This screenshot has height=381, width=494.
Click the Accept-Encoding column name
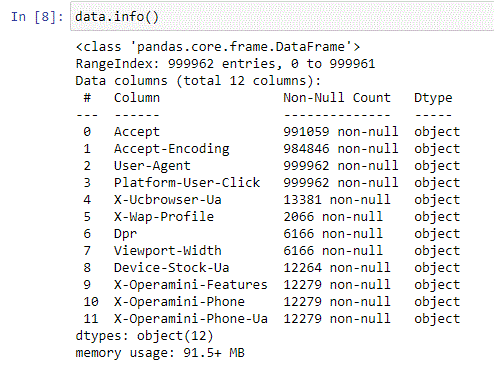click(172, 149)
